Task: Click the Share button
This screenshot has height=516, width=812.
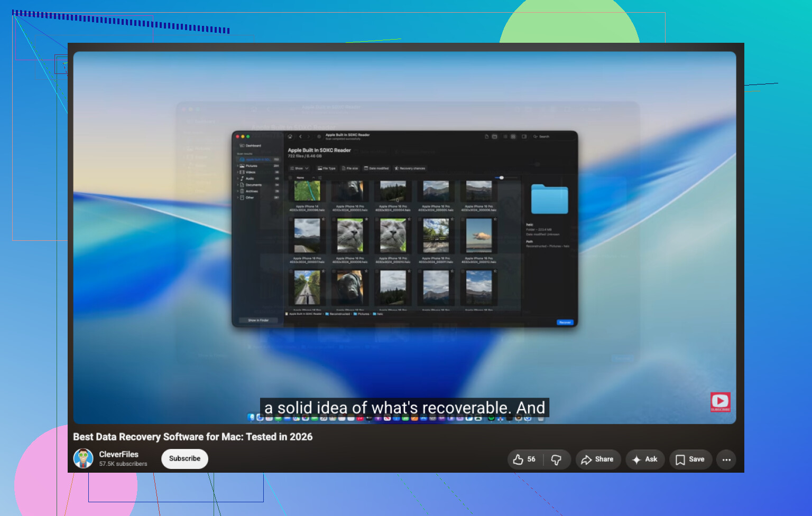Action: tap(597, 459)
